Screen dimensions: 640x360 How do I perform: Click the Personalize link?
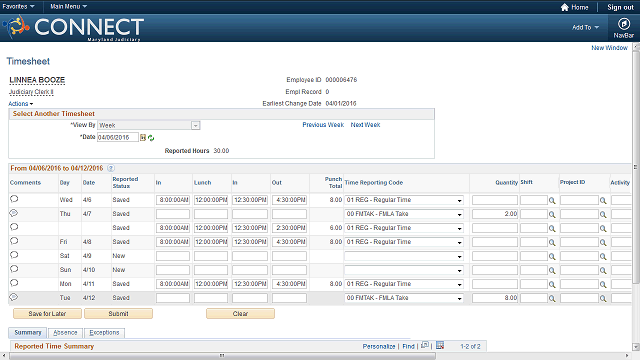379,346
